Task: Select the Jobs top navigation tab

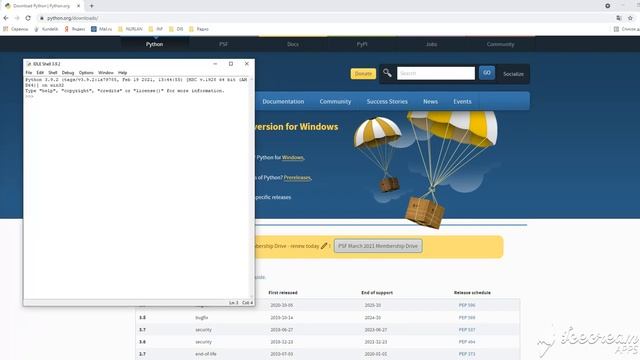Action: [431, 44]
